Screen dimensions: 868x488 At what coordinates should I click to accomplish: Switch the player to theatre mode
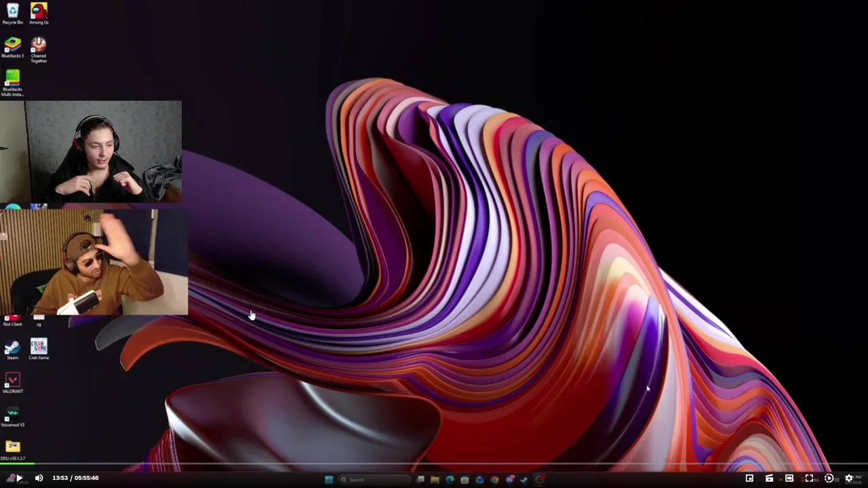(x=789, y=478)
